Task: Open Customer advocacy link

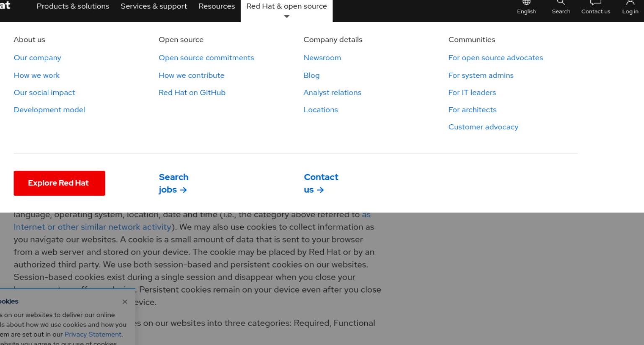Action: (483, 127)
